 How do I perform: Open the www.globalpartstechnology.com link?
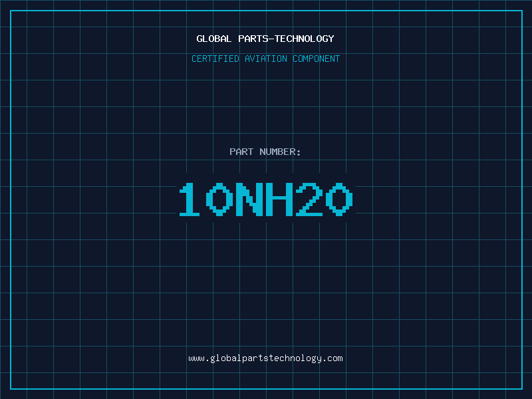coord(265,358)
